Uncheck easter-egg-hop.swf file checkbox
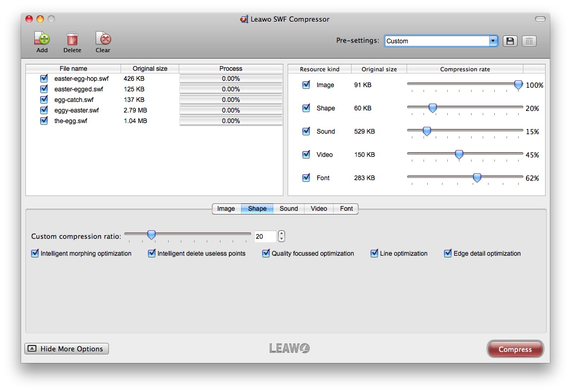The image size is (571, 392). coord(44,78)
